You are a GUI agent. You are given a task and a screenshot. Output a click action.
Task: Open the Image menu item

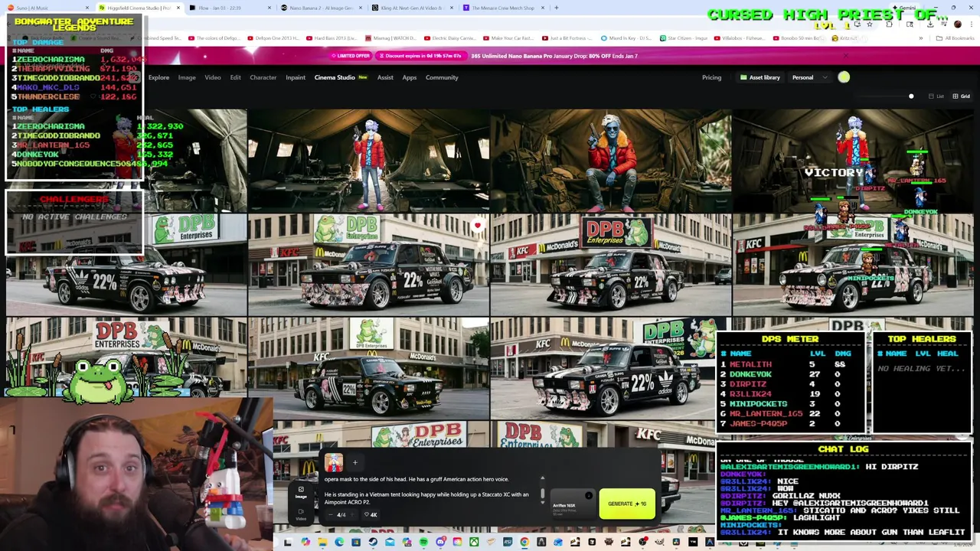click(187, 77)
